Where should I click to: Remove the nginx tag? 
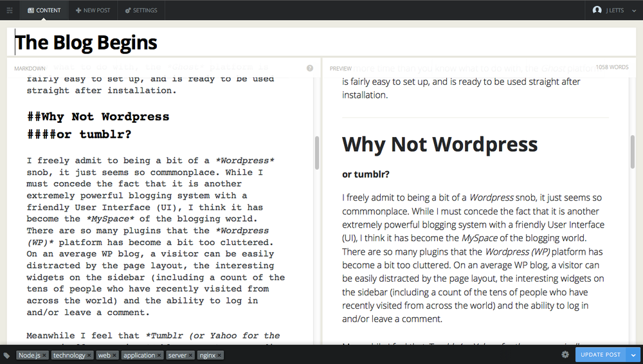pyautogui.click(x=219, y=356)
